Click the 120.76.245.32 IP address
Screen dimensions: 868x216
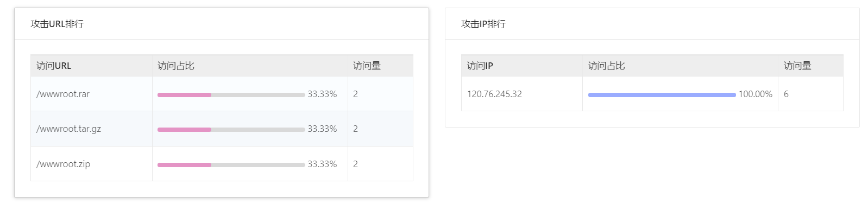coord(494,94)
